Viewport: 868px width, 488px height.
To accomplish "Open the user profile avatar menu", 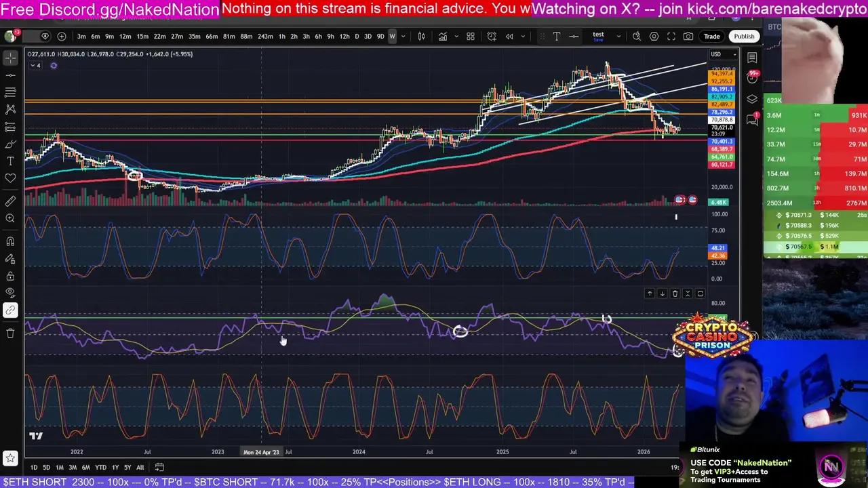I will pos(11,36).
